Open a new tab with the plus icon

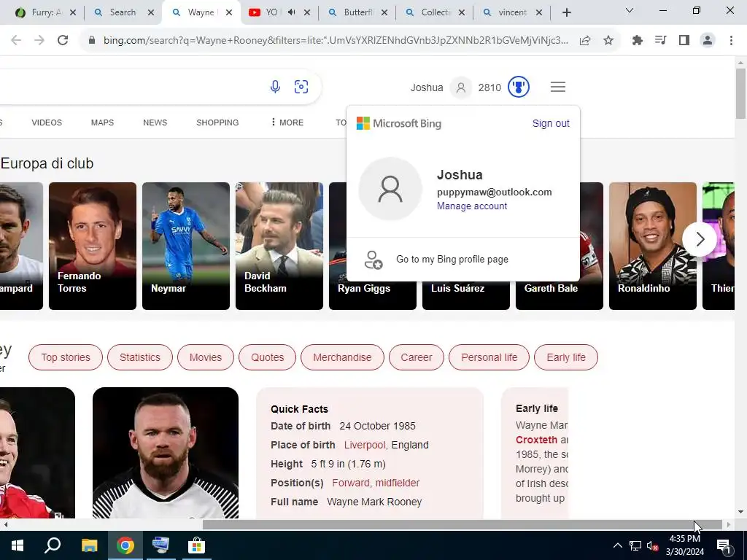pyautogui.click(x=566, y=13)
